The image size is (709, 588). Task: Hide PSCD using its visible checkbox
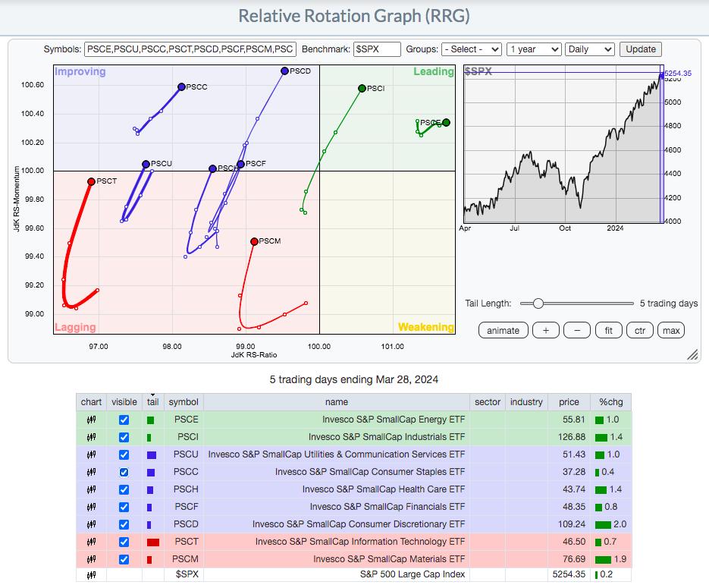coord(124,524)
